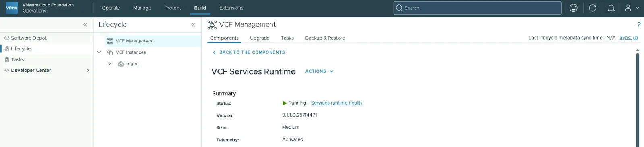This screenshot has height=147, width=644.
Task: Select Lifecycle in sidebar
Action: click(x=21, y=49)
